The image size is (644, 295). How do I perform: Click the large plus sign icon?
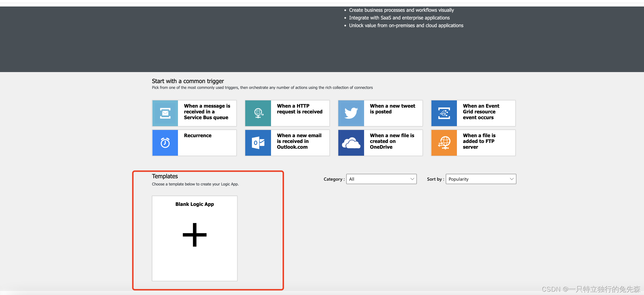(x=195, y=234)
